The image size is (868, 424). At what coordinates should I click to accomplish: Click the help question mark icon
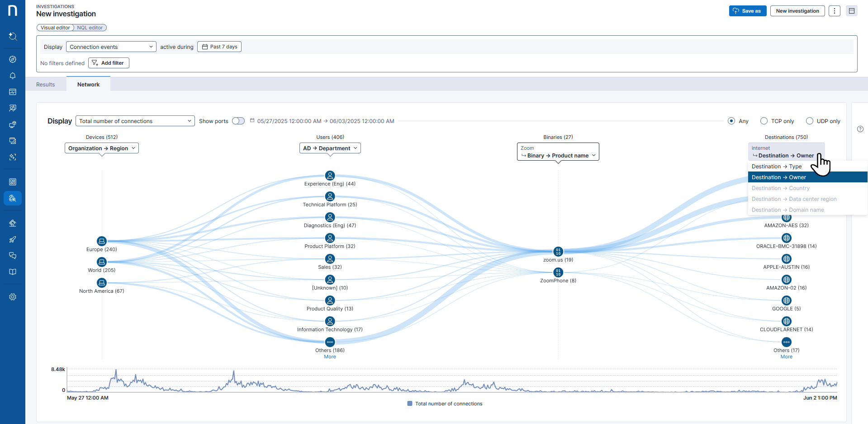(860, 129)
